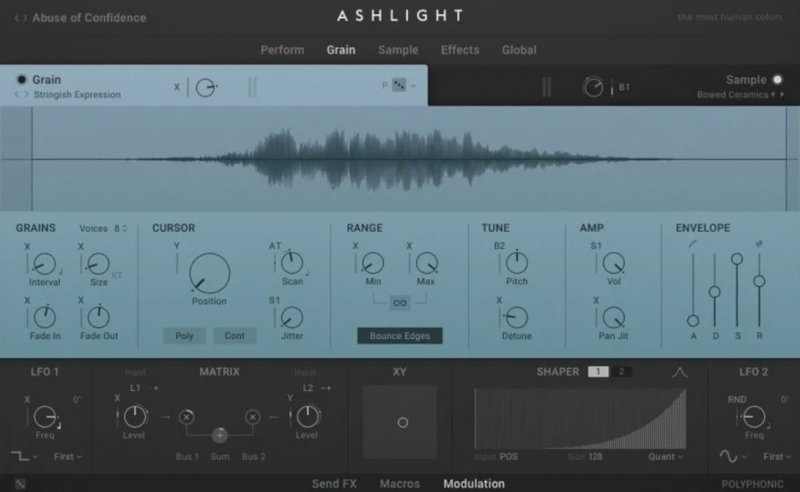The image size is (800, 492).
Task: Click the icon in bottom-left corner
Action: click(19, 484)
